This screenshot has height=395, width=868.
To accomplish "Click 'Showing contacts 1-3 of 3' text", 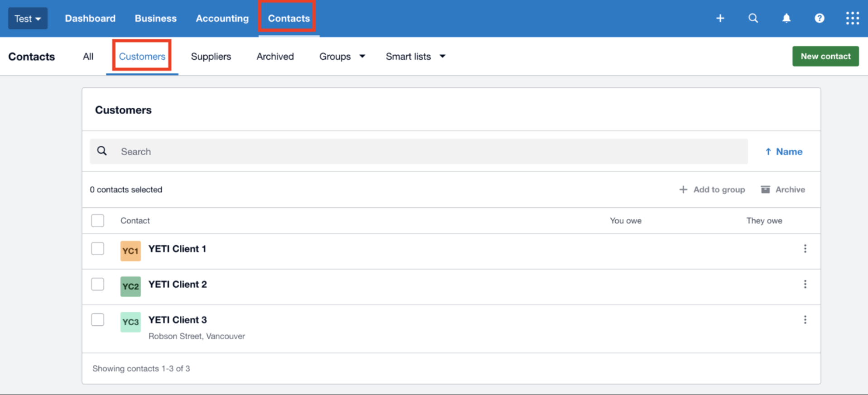I will click(x=141, y=368).
